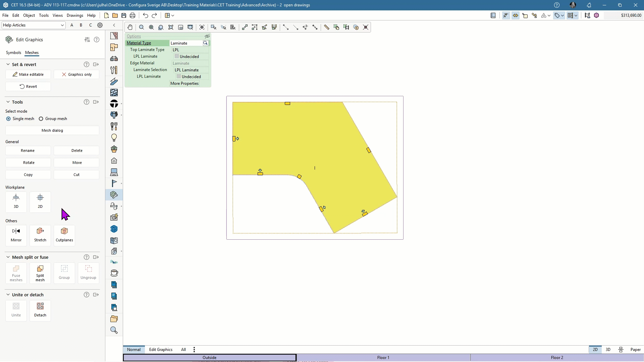Open the Edit Graphics settings sliders icon
The height and width of the screenshot is (362, 644).
[87, 40]
